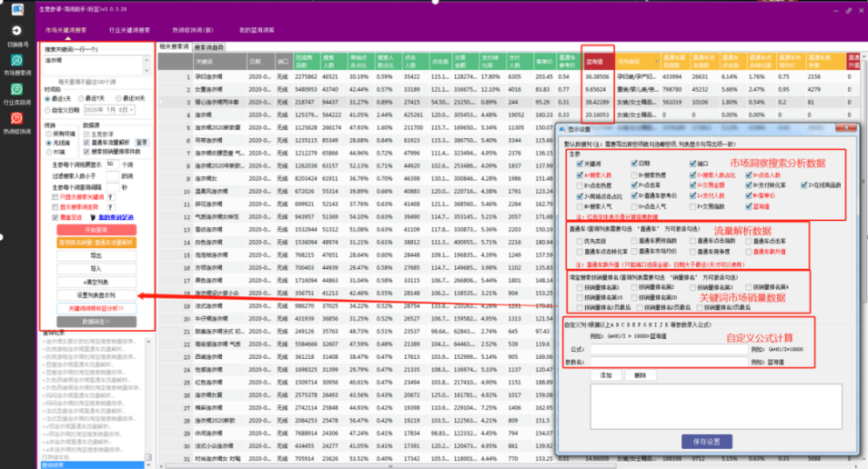This screenshot has height=469, width=868.
Task: Select 最近1天 time range radio
Action: point(47,98)
